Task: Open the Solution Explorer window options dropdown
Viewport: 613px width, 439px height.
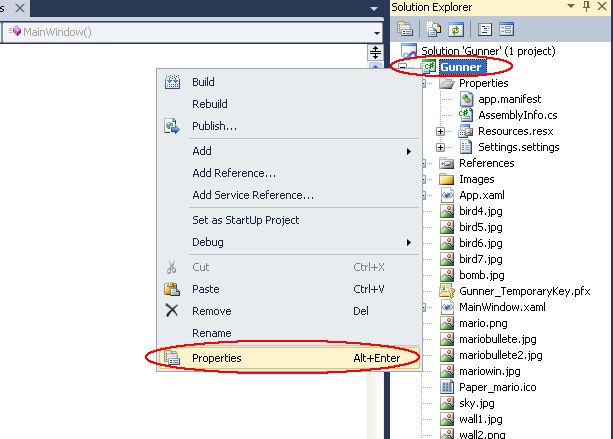Action: pos(571,6)
